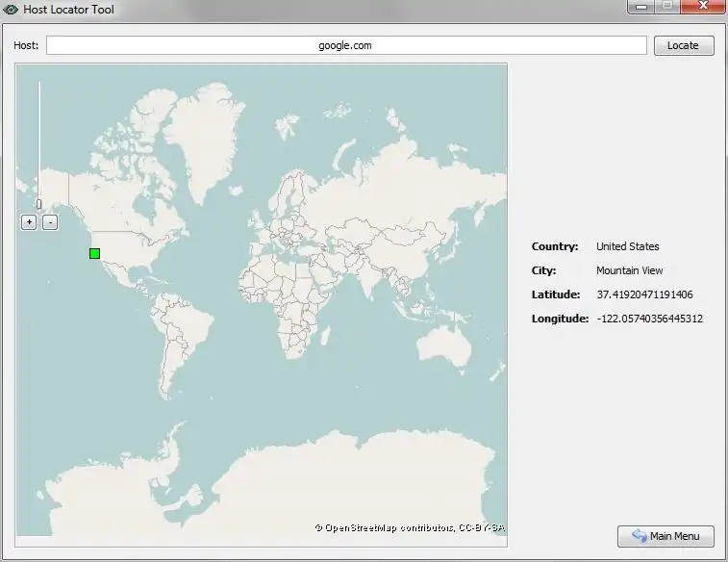
Task: Click the Host Locator Tool window title
Action: pyautogui.click(x=68, y=10)
